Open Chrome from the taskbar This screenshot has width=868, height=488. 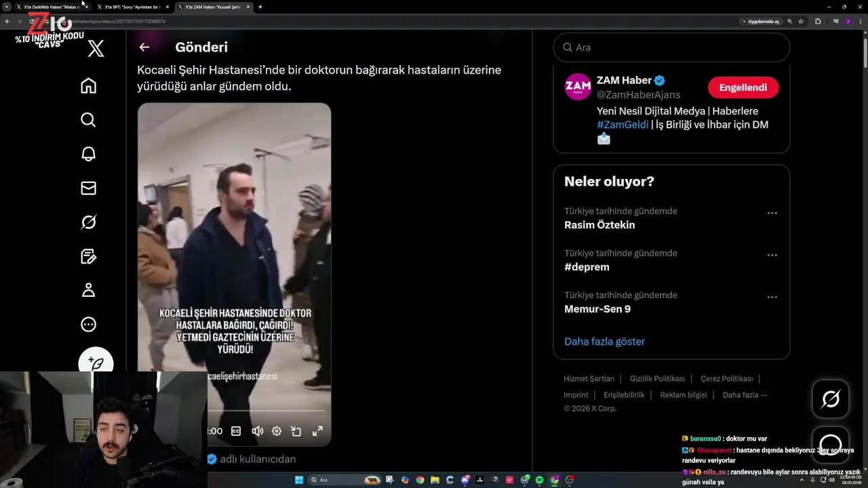point(420,480)
